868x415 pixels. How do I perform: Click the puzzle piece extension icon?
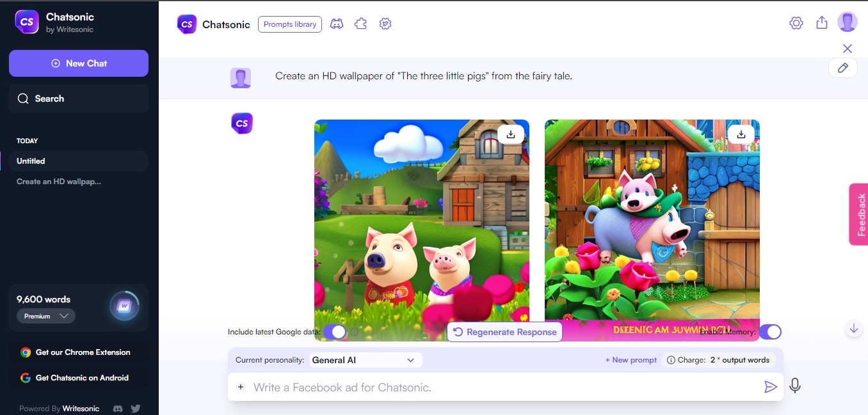360,24
